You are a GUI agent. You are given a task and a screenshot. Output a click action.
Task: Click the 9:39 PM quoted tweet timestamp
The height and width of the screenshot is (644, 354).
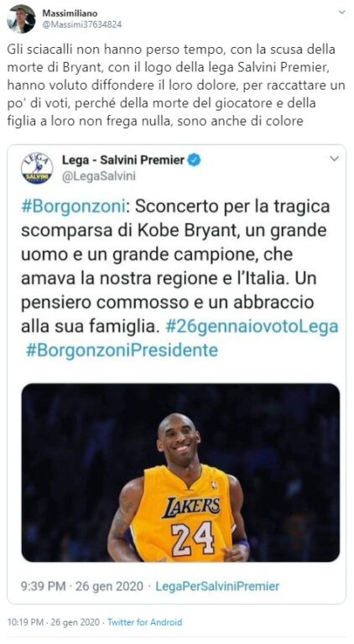43,586
